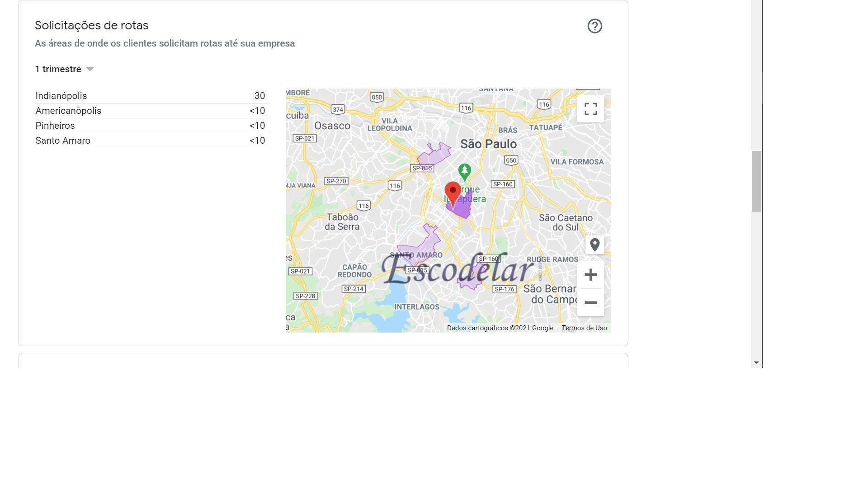Click the vertical scrollbar thumb
The height and width of the screenshot is (488, 868).
pos(756,182)
